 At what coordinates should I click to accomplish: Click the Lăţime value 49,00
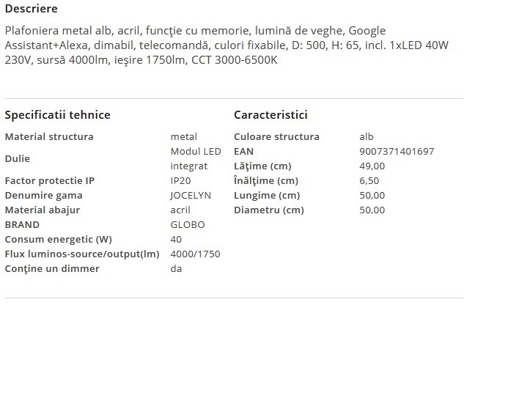click(372, 166)
